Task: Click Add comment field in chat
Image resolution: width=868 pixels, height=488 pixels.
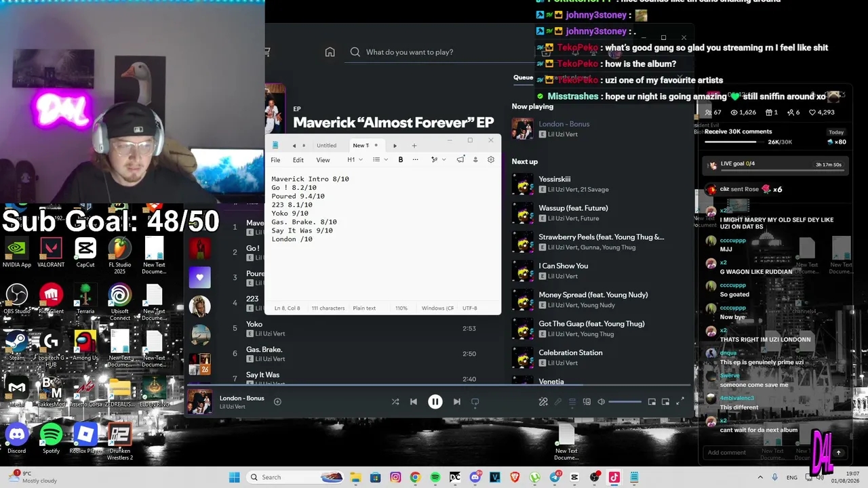Action: [x=766, y=453]
